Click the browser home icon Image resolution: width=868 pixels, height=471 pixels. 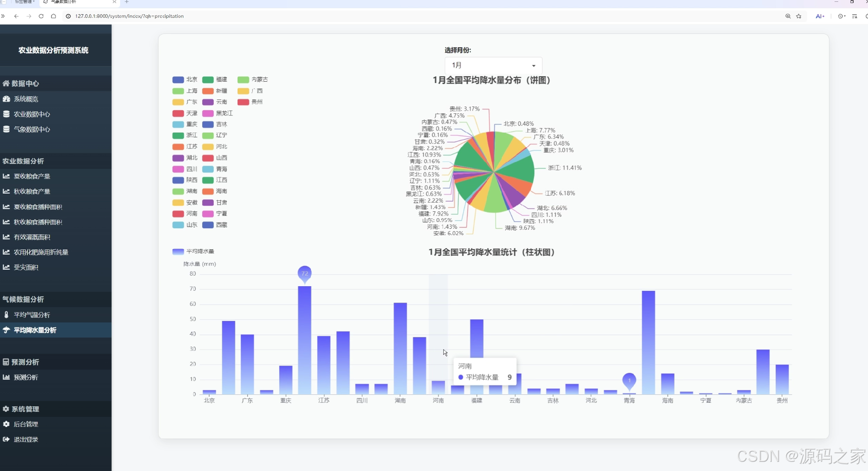pos(53,16)
